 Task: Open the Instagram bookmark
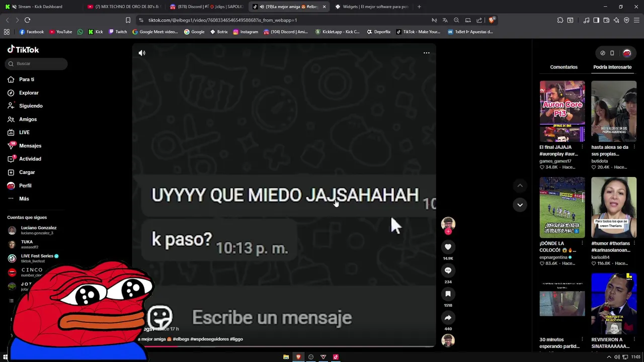tap(246, 32)
